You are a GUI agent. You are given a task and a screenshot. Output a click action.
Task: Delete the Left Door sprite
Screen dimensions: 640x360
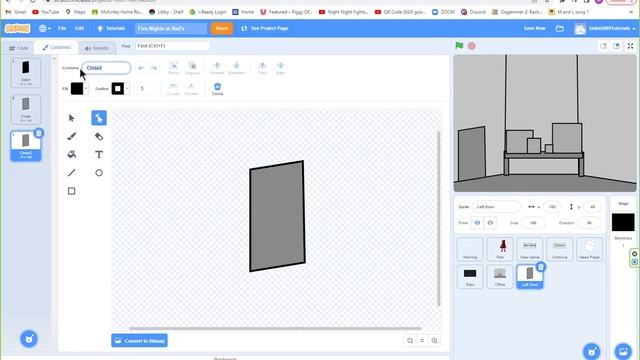[541, 267]
